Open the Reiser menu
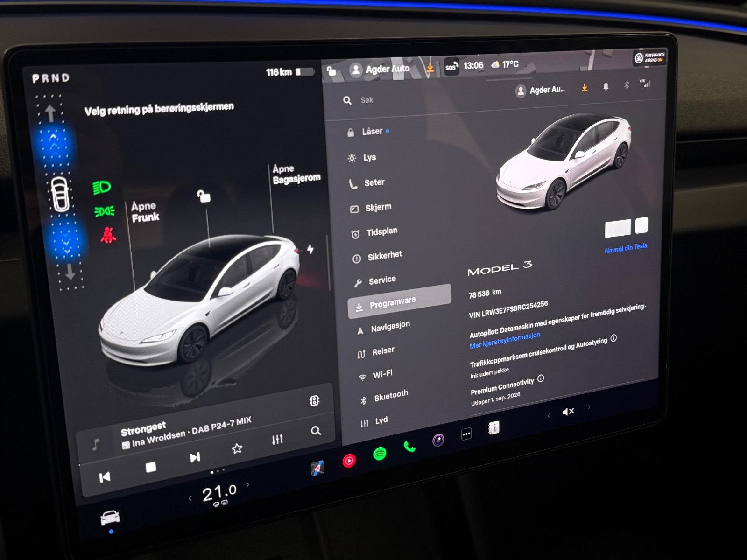 tap(376, 352)
